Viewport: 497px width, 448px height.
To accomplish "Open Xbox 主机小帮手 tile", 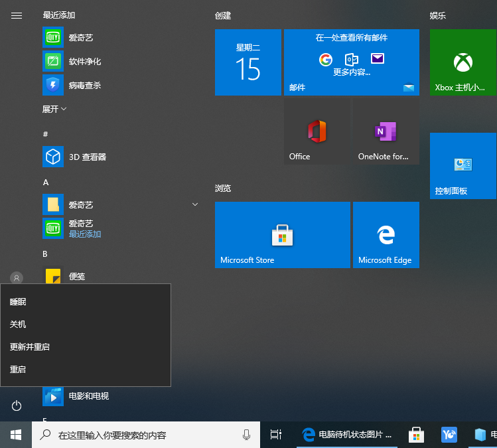I will tap(462, 62).
